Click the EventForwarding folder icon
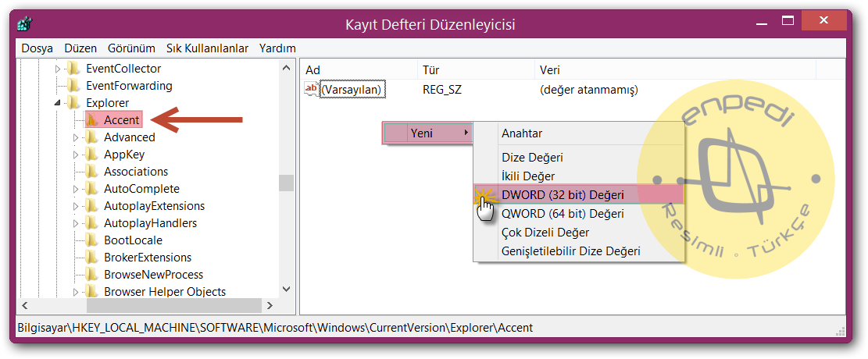This screenshot has width=868, height=359. pos(73,86)
